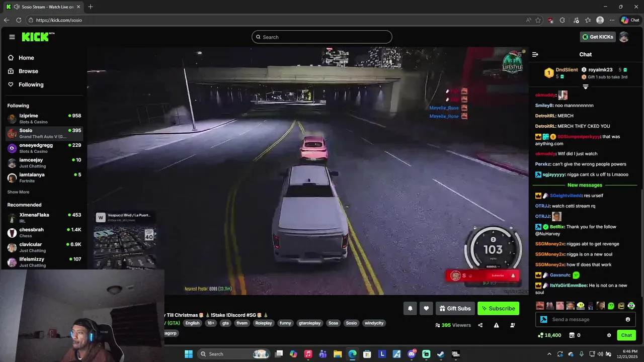
Task: Open iamtalanya channel
Action: 44,177
